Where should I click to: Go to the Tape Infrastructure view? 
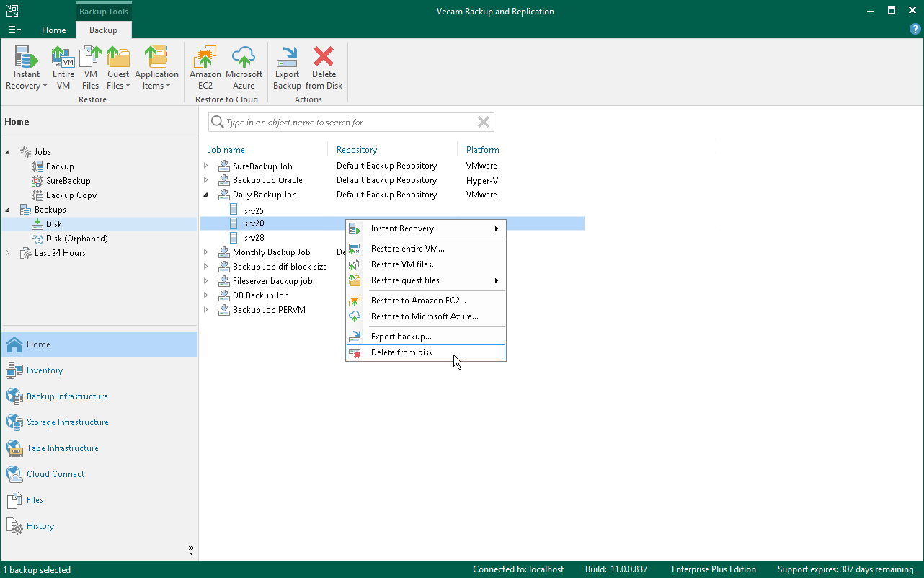(x=62, y=448)
